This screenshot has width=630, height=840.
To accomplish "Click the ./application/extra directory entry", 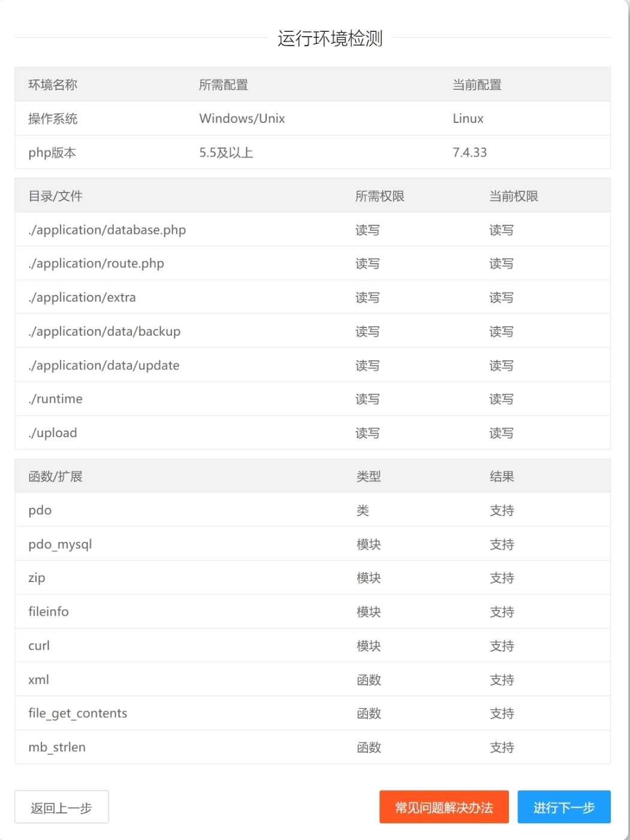I will click(82, 297).
